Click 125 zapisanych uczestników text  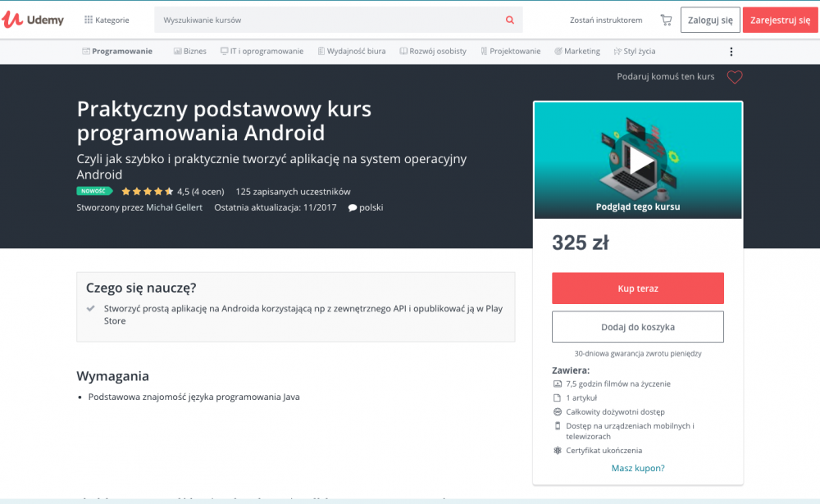[293, 191]
